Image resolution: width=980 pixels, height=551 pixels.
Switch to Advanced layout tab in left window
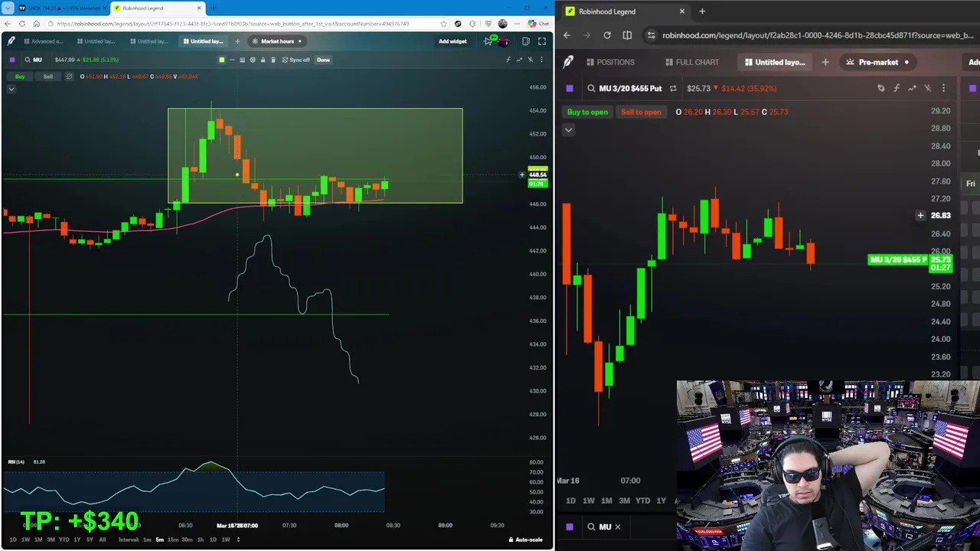[x=44, y=41]
